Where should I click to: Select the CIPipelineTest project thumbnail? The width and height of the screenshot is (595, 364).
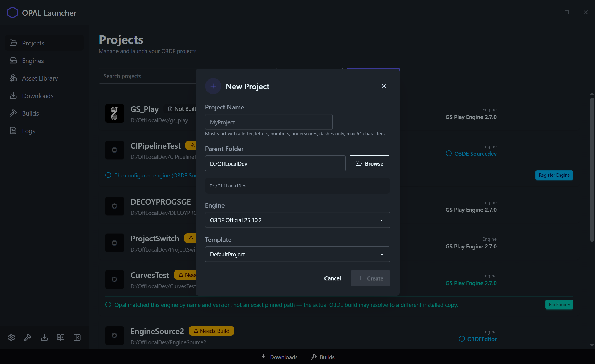tap(114, 150)
